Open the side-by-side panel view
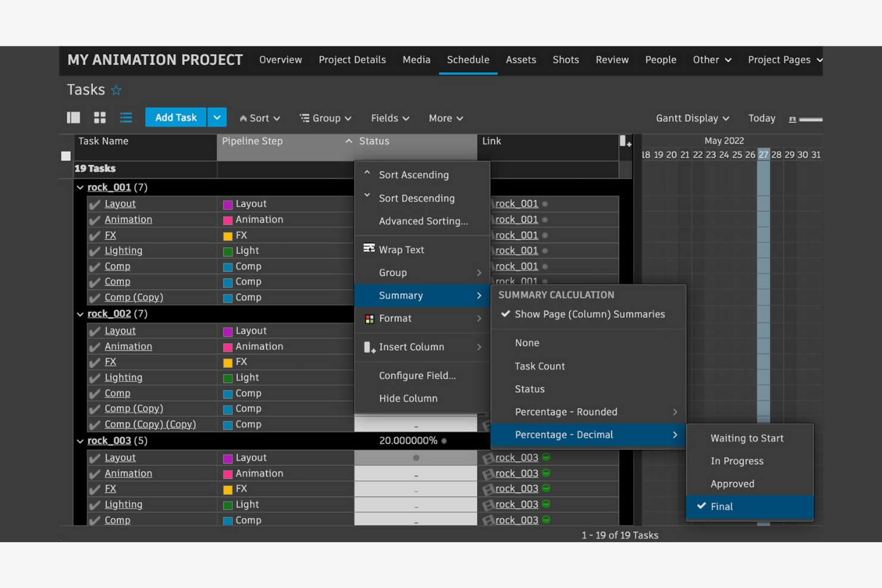Viewport: 882px width, 588px height. (x=73, y=117)
